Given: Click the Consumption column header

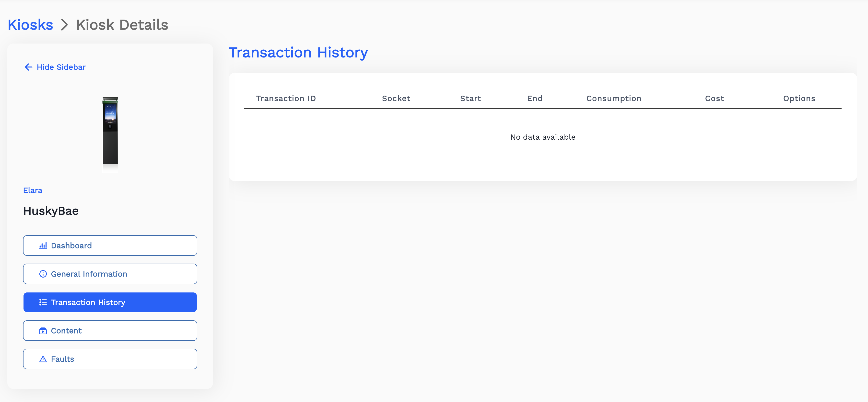Looking at the screenshot, I should pyautogui.click(x=614, y=98).
